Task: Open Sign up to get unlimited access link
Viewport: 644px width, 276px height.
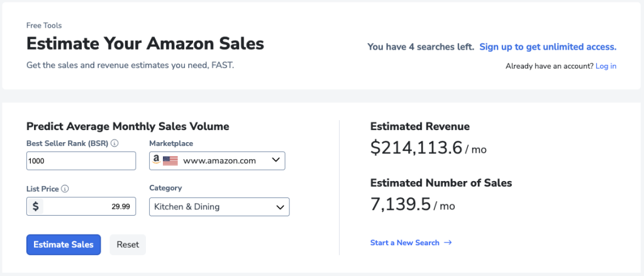Action: click(547, 47)
